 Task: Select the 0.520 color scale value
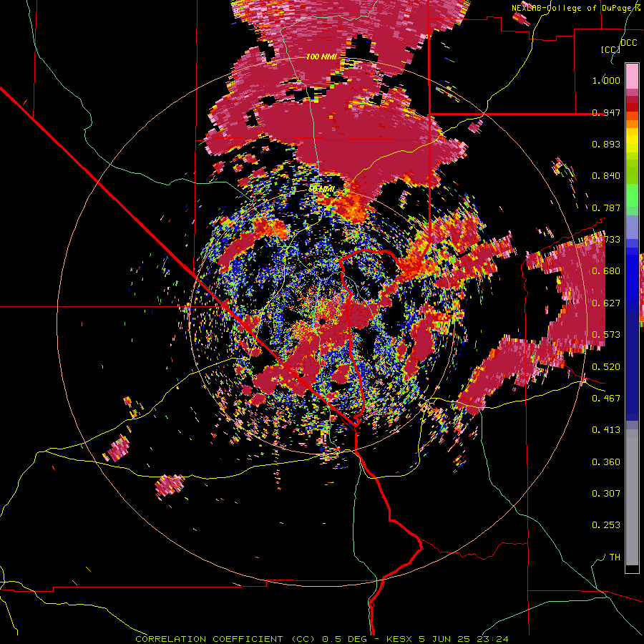tap(606, 366)
